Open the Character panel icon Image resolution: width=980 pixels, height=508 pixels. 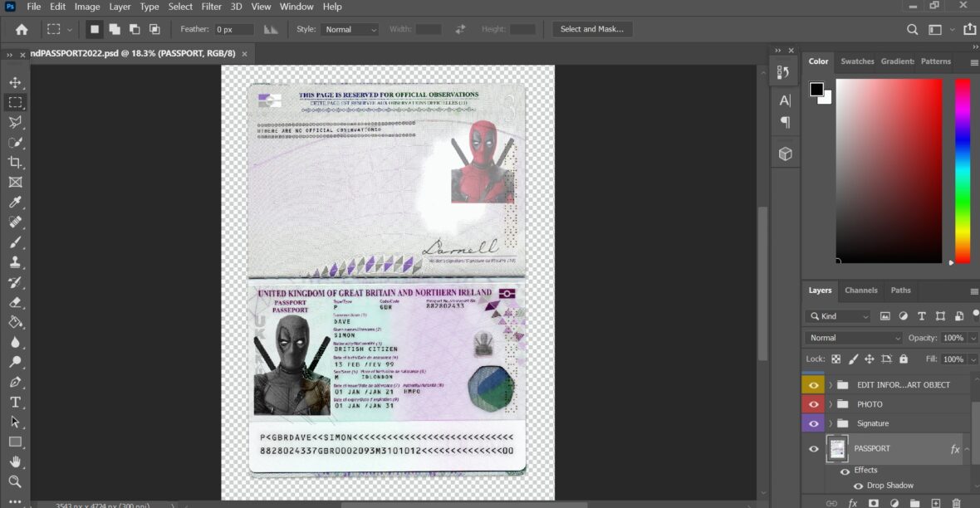point(785,100)
